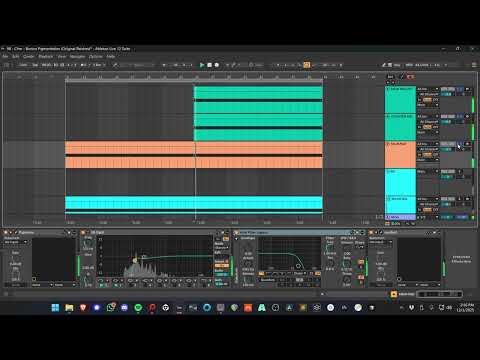Toggle the Key map mode switch
480x360 pixels.
click(x=397, y=65)
